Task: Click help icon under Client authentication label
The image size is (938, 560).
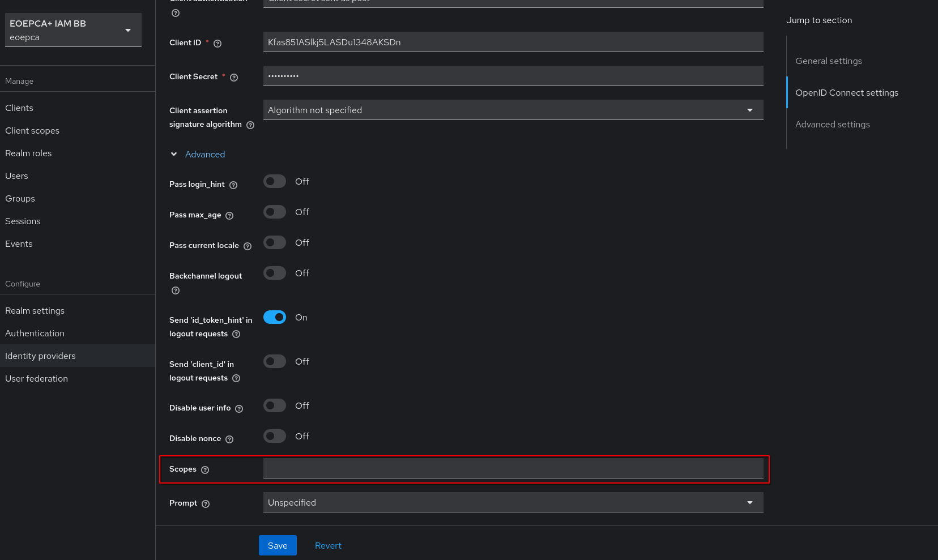Action: [x=176, y=13]
